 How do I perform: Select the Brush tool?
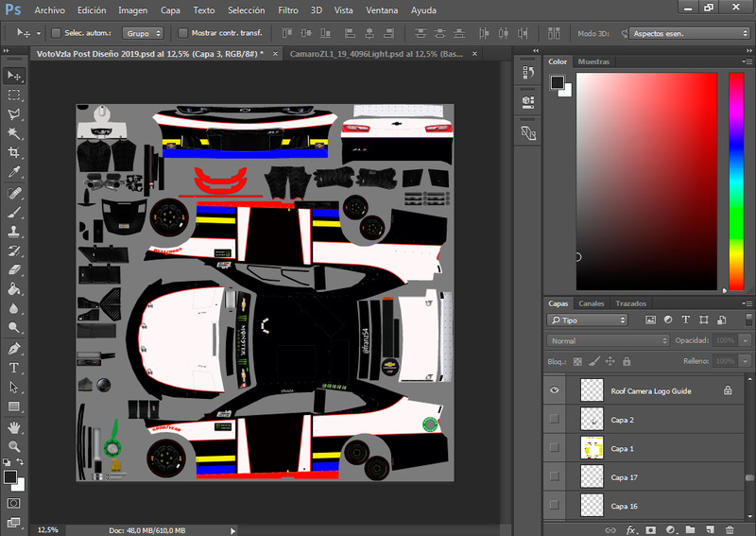click(x=14, y=213)
